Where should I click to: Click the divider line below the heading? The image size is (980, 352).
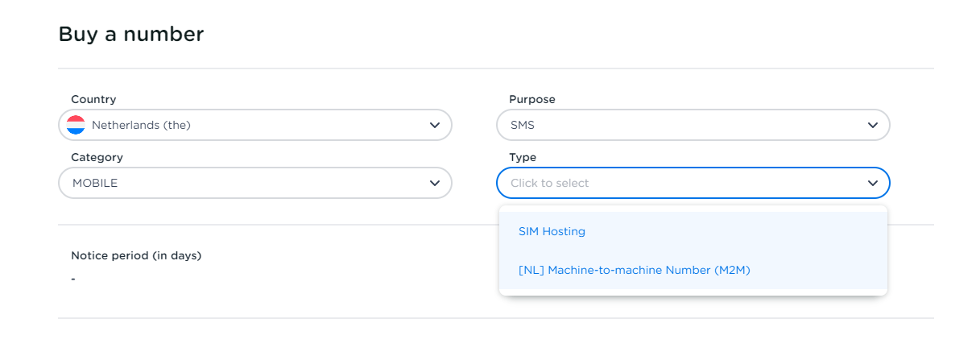tap(496, 68)
